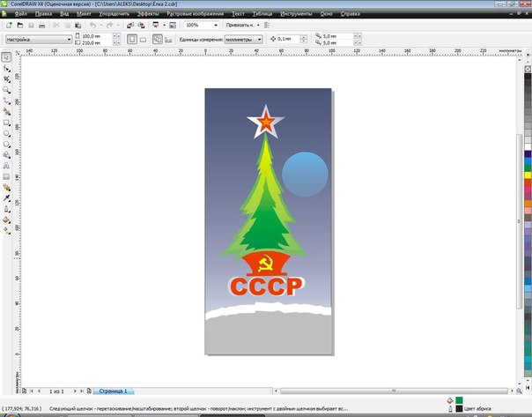Open the Правка menu

point(43,14)
